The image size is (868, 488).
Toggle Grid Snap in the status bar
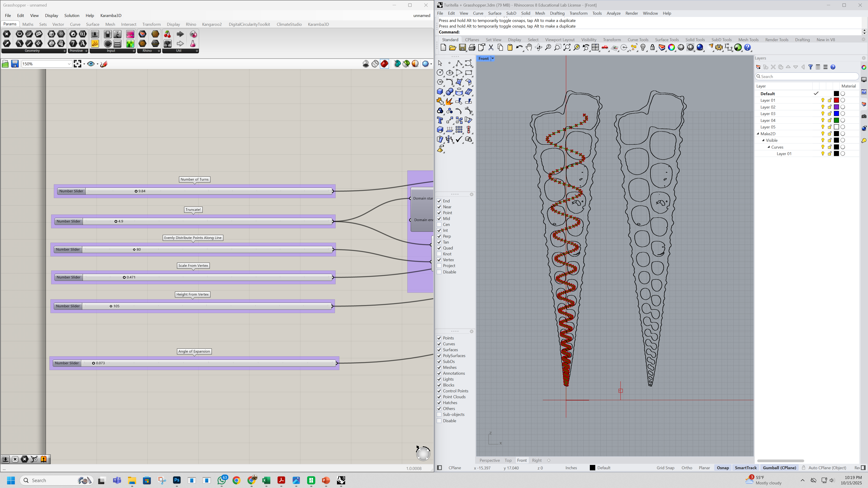pyautogui.click(x=665, y=468)
